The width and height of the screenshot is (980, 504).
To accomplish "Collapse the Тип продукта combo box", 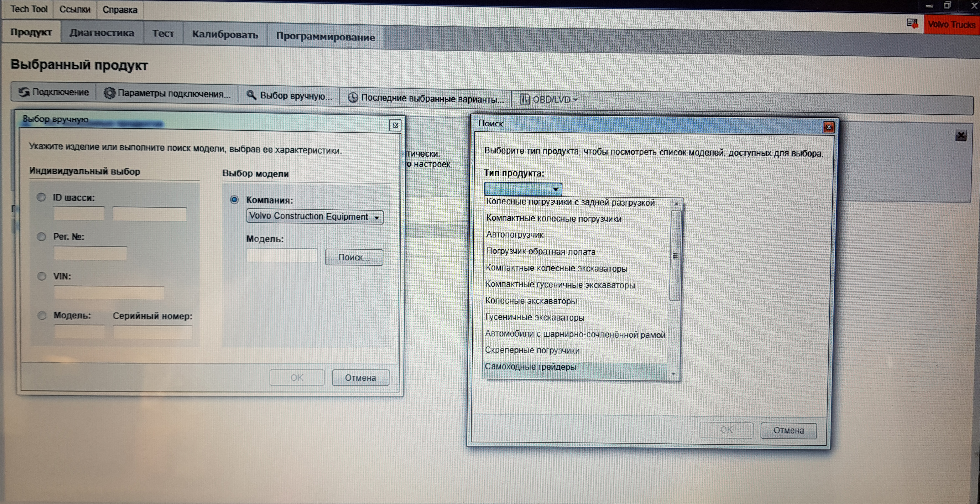I will click(555, 189).
